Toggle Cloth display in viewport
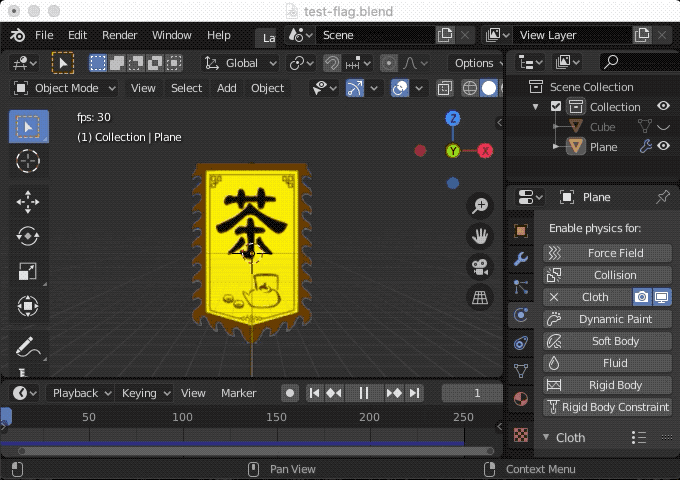This screenshot has height=480, width=680. [x=661, y=297]
